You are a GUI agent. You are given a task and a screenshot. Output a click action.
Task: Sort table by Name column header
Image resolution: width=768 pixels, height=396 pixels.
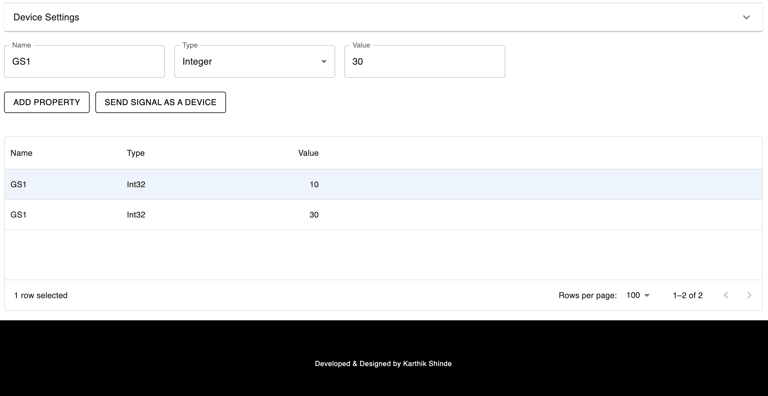pyautogui.click(x=21, y=153)
